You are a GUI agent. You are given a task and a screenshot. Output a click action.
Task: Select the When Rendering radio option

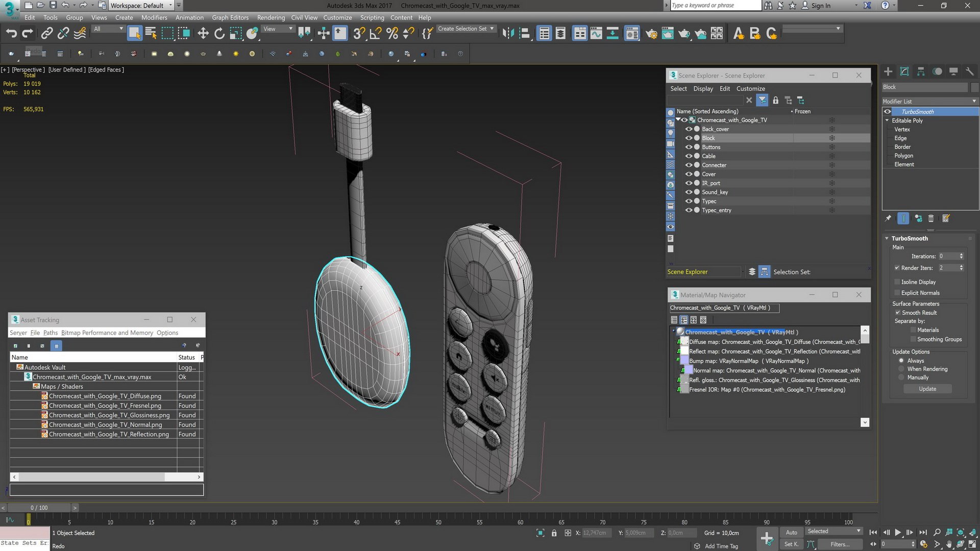[x=901, y=369]
